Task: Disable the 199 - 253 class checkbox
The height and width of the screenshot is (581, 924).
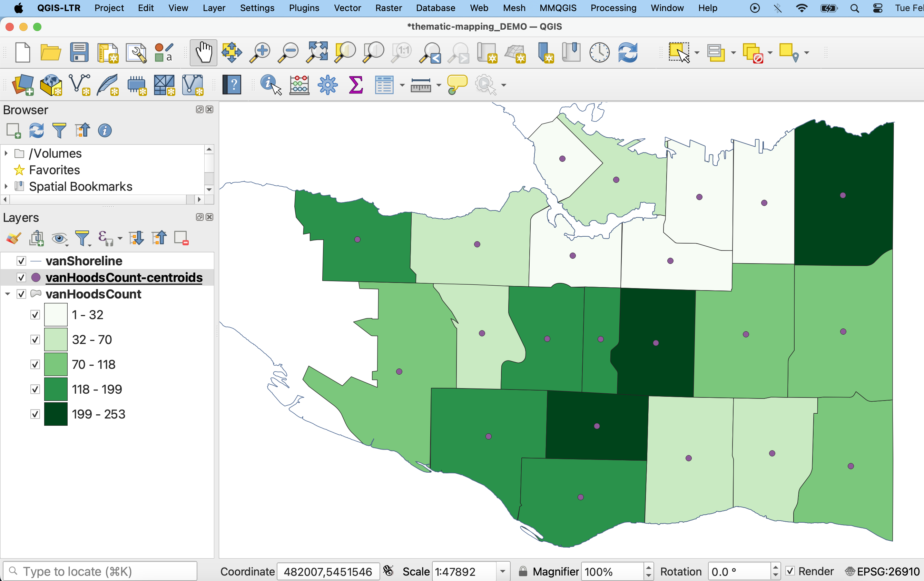Action: pyautogui.click(x=35, y=414)
